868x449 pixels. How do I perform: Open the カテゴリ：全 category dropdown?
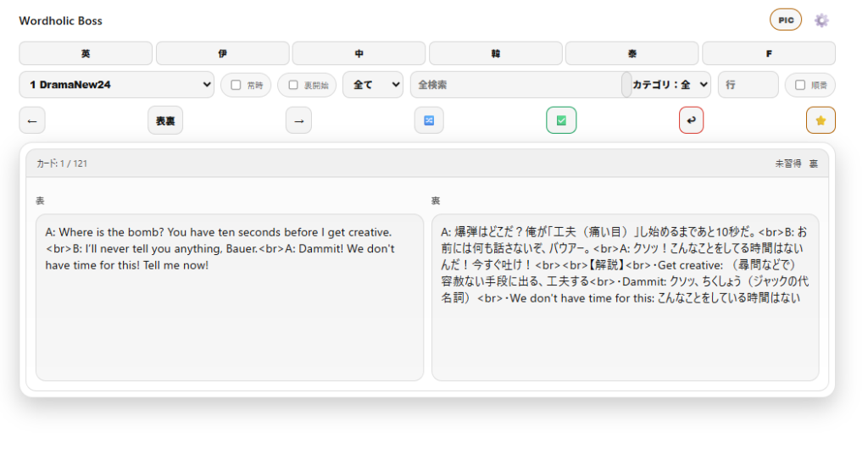(670, 85)
